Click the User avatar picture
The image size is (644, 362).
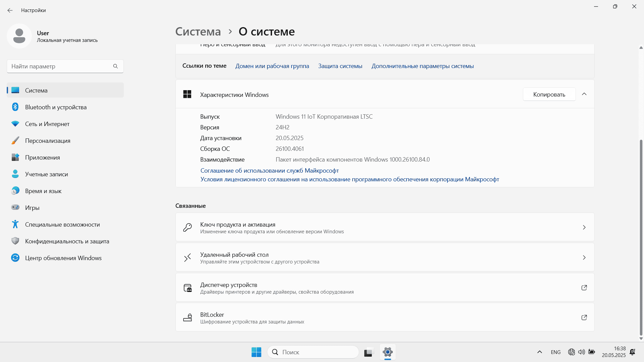19,36
